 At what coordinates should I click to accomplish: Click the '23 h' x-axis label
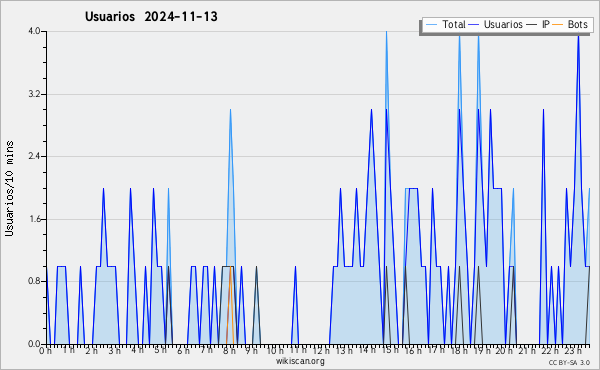[x=573, y=350]
